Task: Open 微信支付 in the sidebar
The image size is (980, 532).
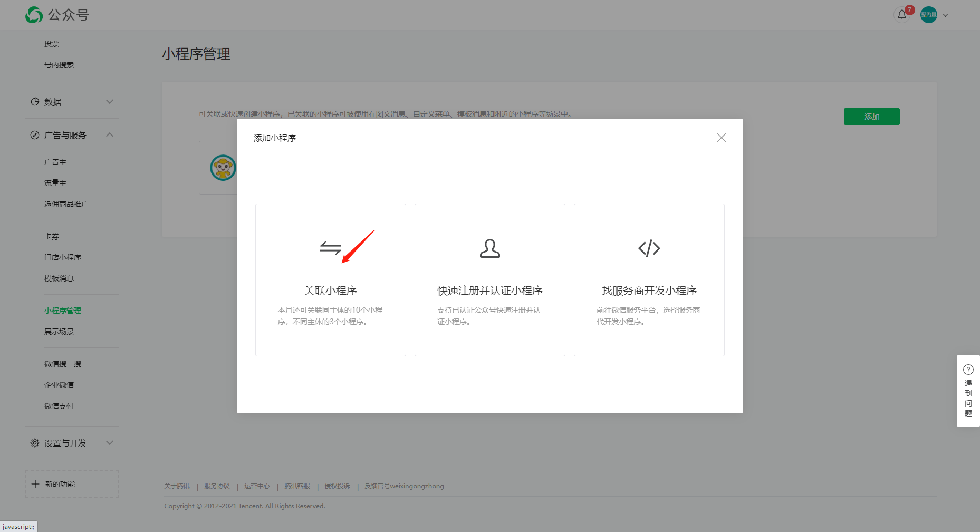Action: click(59, 406)
